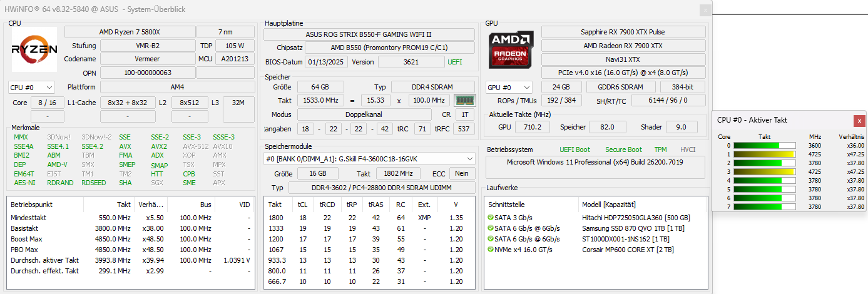Click the Core 3 clock bar
The height and width of the screenshot is (294, 868).
coord(764,171)
